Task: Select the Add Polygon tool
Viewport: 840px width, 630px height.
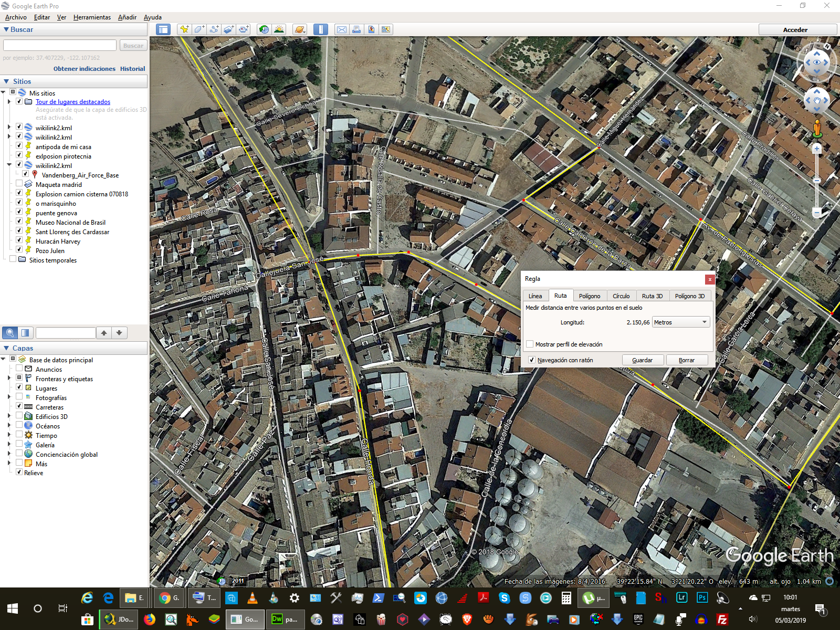Action: pos(199,29)
